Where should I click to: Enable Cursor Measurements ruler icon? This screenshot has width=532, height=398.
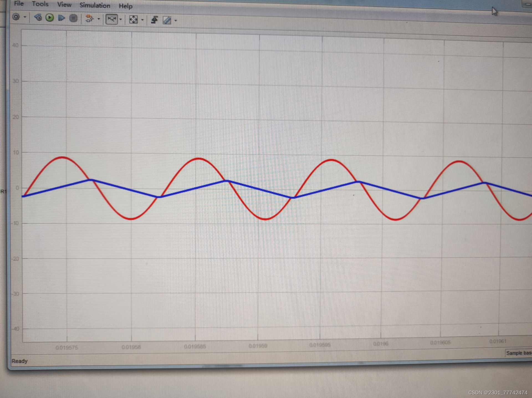click(167, 20)
